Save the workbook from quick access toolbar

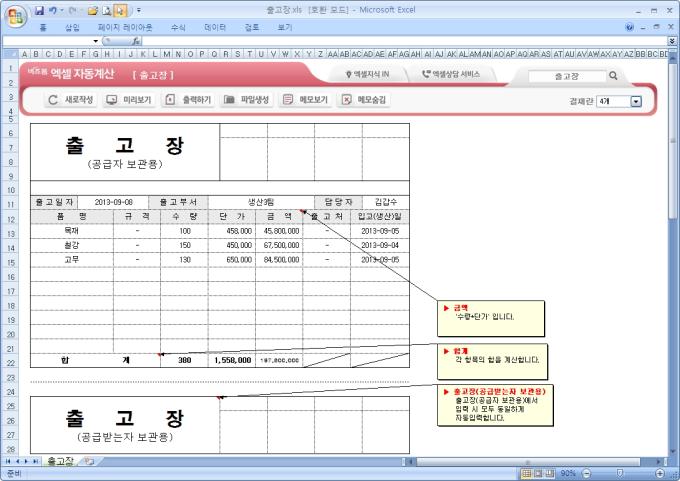coord(39,10)
